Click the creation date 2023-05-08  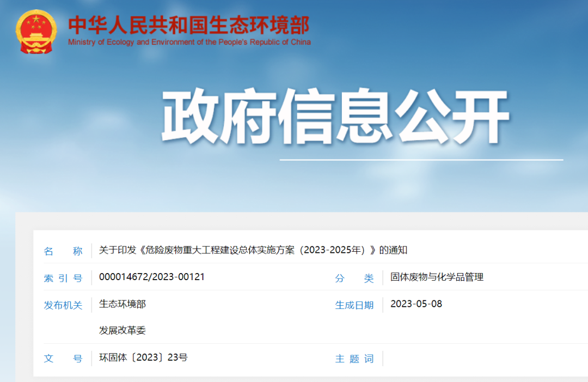pyautogui.click(x=416, y=304)
